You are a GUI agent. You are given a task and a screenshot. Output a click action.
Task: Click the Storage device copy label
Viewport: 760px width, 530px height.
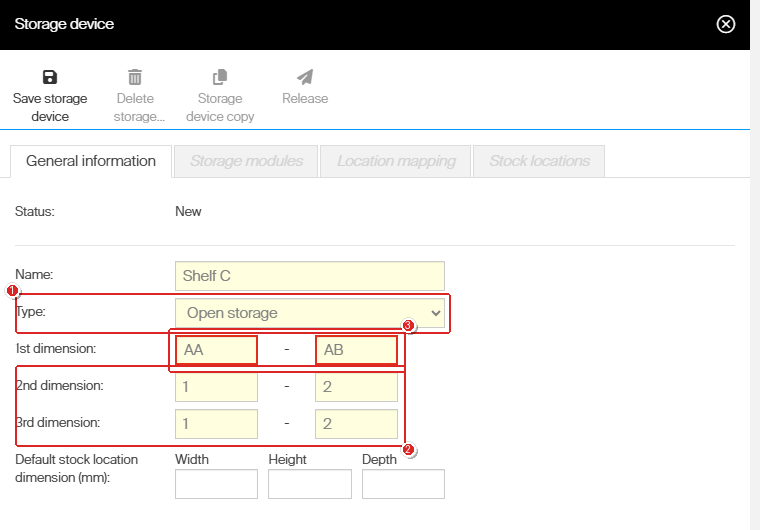coord(220,107)
